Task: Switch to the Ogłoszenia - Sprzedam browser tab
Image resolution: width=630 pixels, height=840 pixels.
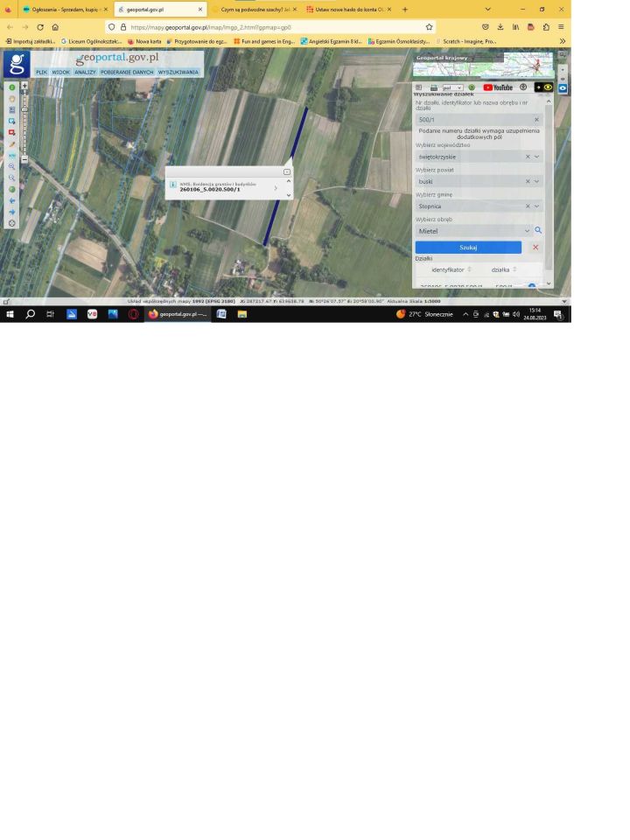Action: click(x=64, y=9)
